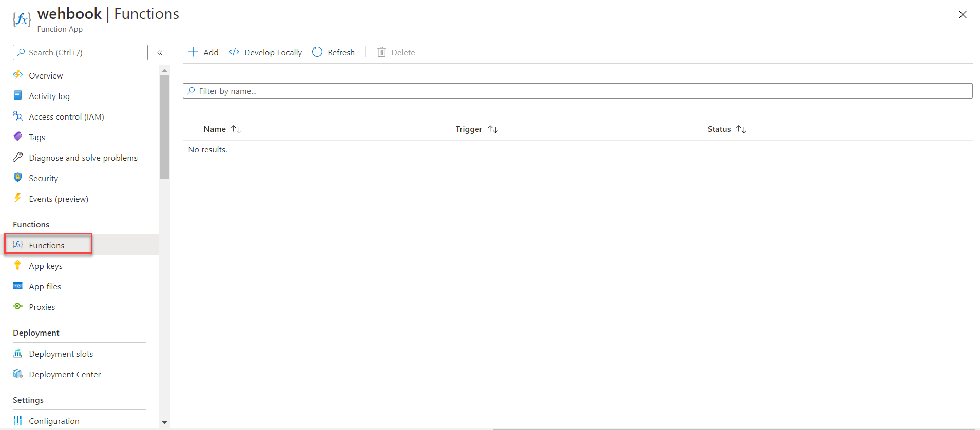This screenshot has height=430, width=980.
Task: Click the Events (preview) bolt icon
Action: coord(18,198)
